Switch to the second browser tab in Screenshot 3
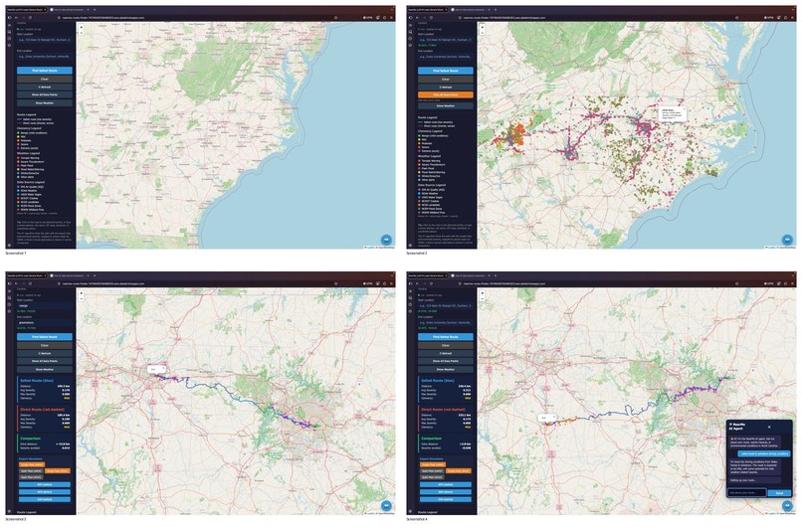802x532 pixels. 69,275
